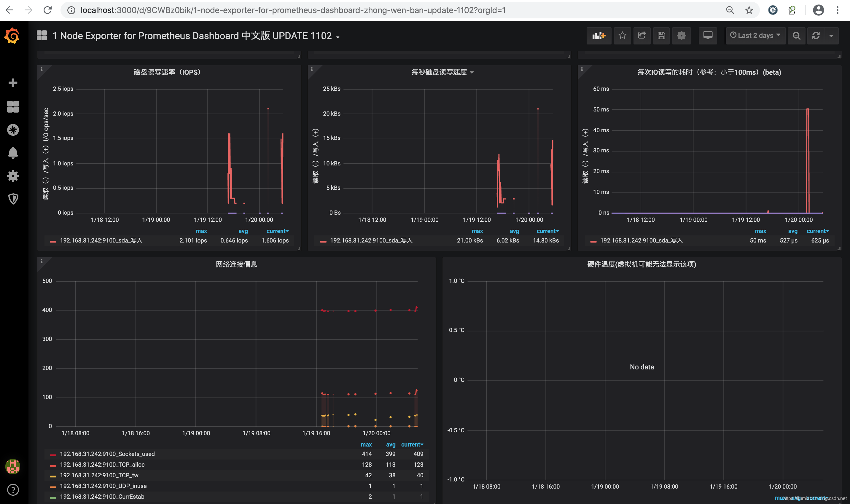Sort the IOPS panel legend by current
Viewport: 850px width, 504px height.
[278, 231]
